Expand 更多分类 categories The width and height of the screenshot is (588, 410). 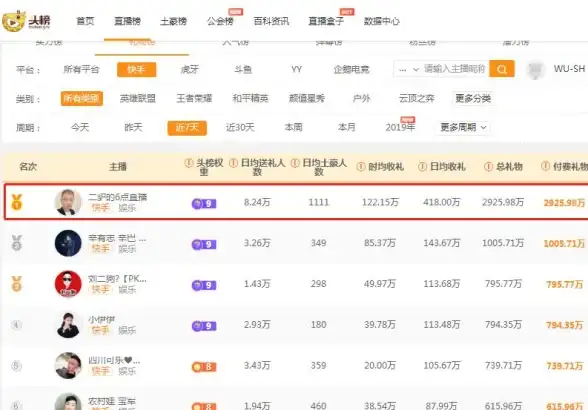pos(473,98)
